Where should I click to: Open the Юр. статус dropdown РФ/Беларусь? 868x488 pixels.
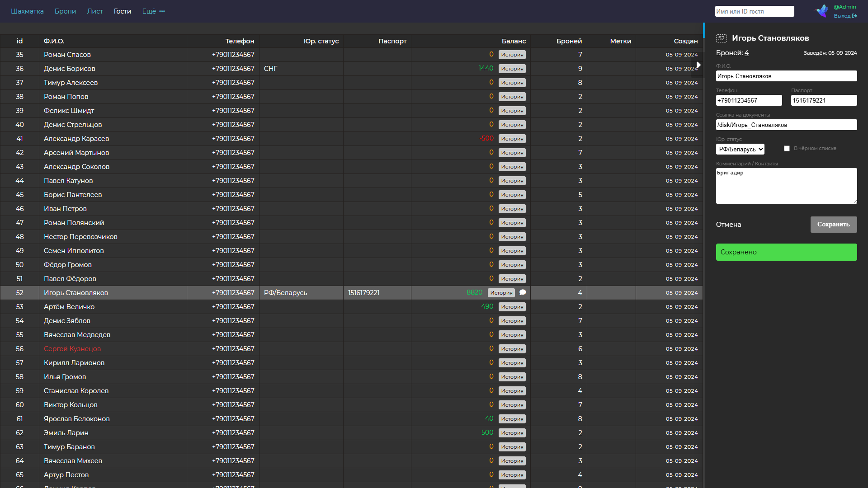point(740,149)
